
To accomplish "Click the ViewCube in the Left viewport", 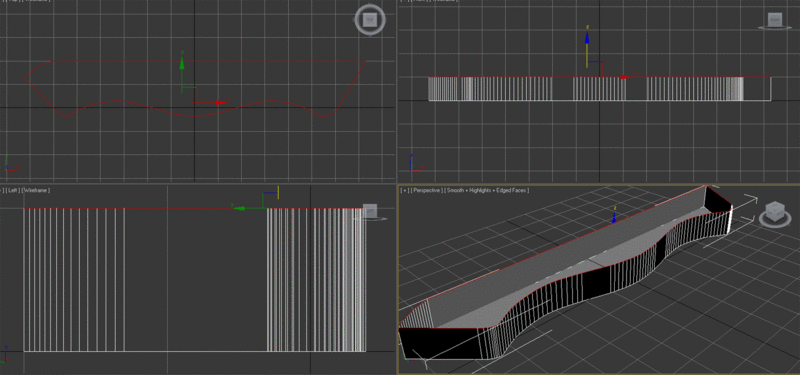I will coord(370,211).
